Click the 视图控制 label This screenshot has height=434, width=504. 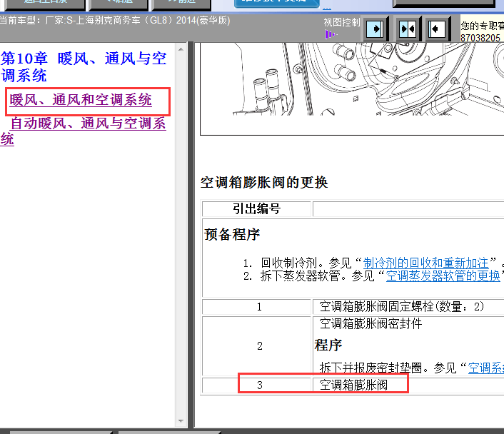coord(342,23)
